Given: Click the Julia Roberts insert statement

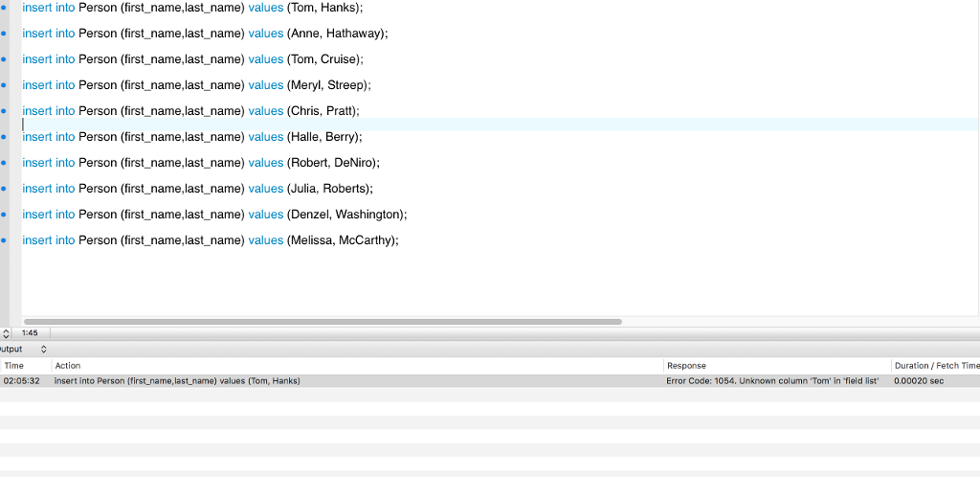Looking at the screenshot, I should click(x=197, y=189).
